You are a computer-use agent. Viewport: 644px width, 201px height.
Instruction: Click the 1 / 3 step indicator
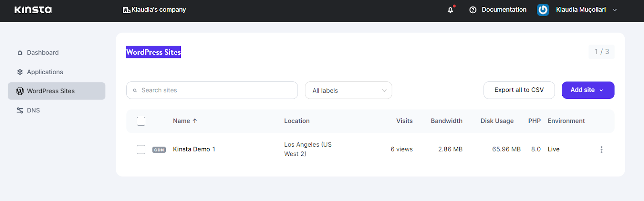pos(601,52)
